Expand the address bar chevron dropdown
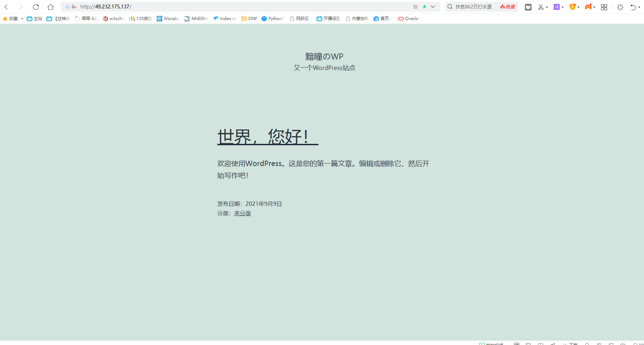Image resolution: width=644 pixels, height=345 pixels. pyautogui.click(x=433, y=7)
